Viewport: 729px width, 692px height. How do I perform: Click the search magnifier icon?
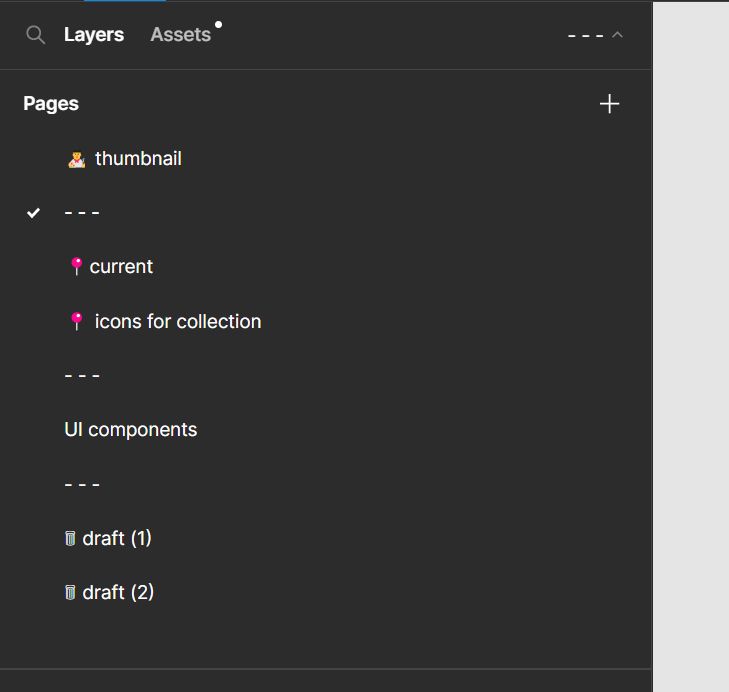point(35,35)
